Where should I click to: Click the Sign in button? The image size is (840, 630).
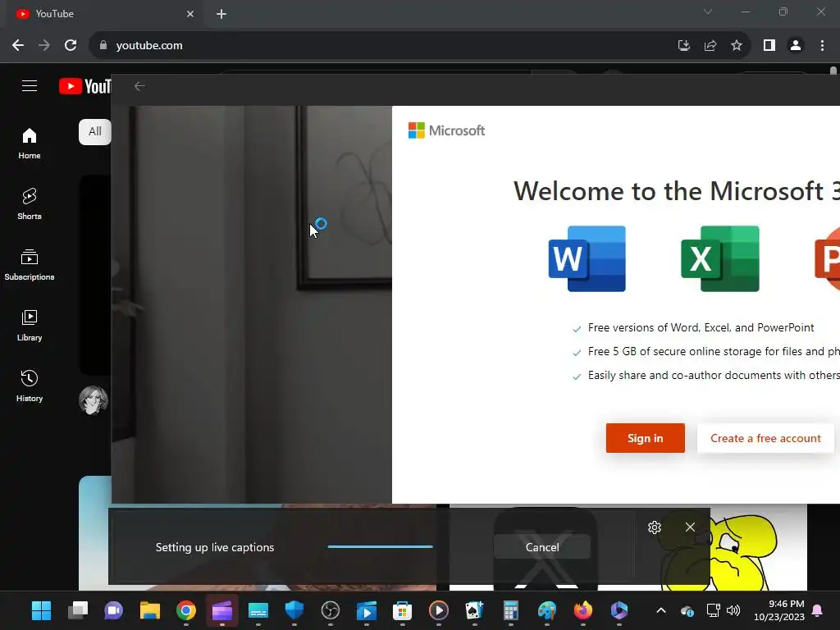pyautogui.click(x=645, y=438)
